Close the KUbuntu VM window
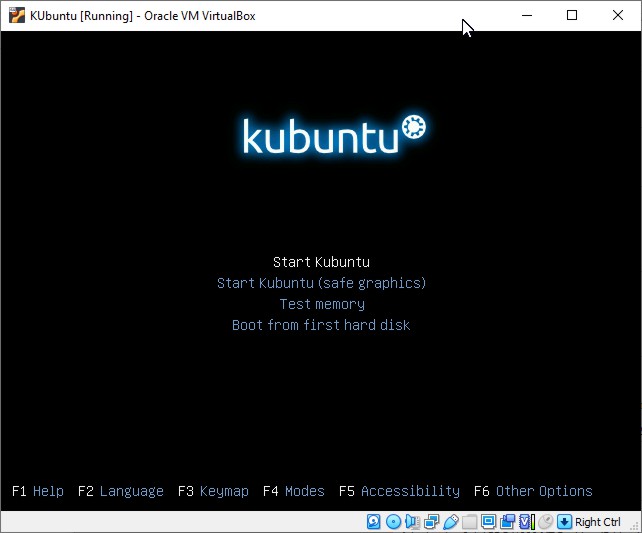This screenshot has height=533, width=642. (618, 16)
